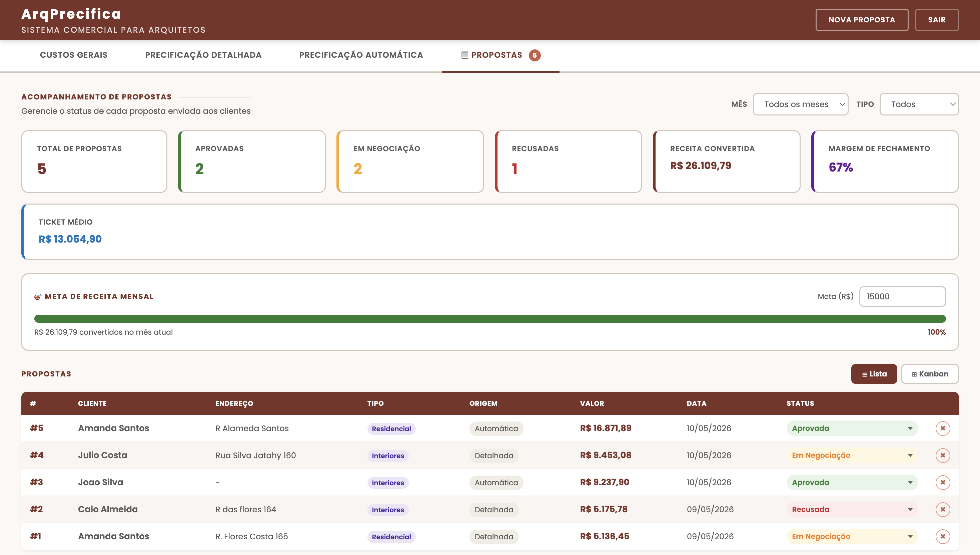
Task: Click value R$ 5.136,45
Action: [604, 536]
